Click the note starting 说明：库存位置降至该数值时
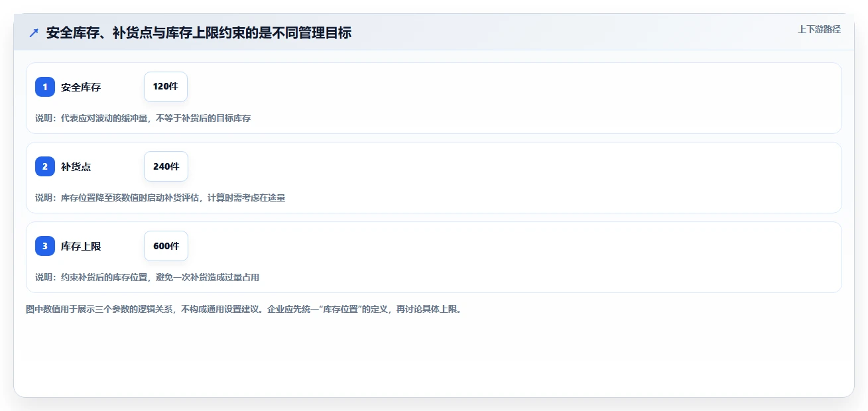This screenshot has width=868, height=411. (x=160, y=198)
